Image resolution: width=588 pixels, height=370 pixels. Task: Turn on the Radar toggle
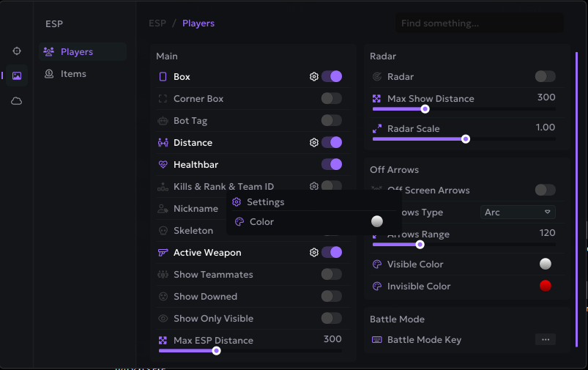[x=545, y=77]
